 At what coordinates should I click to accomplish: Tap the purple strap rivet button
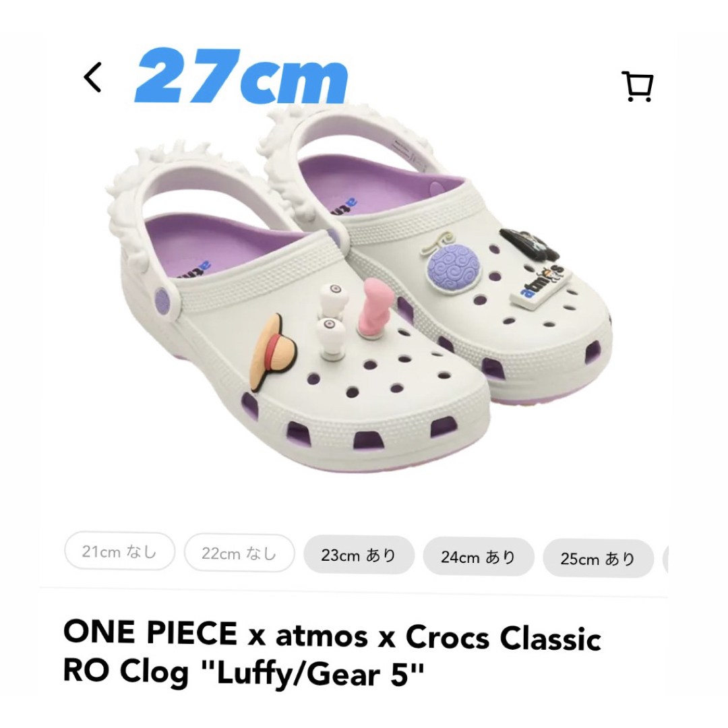coord(163,299)
